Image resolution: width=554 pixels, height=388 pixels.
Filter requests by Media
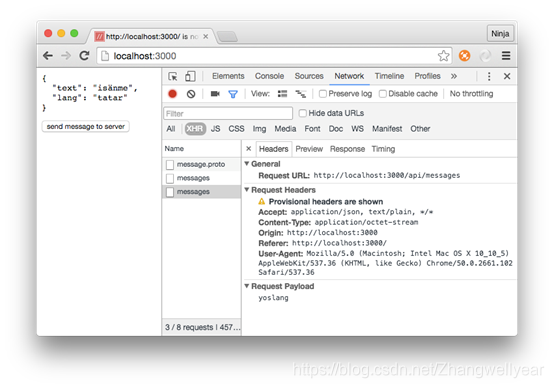click(285, 129)
